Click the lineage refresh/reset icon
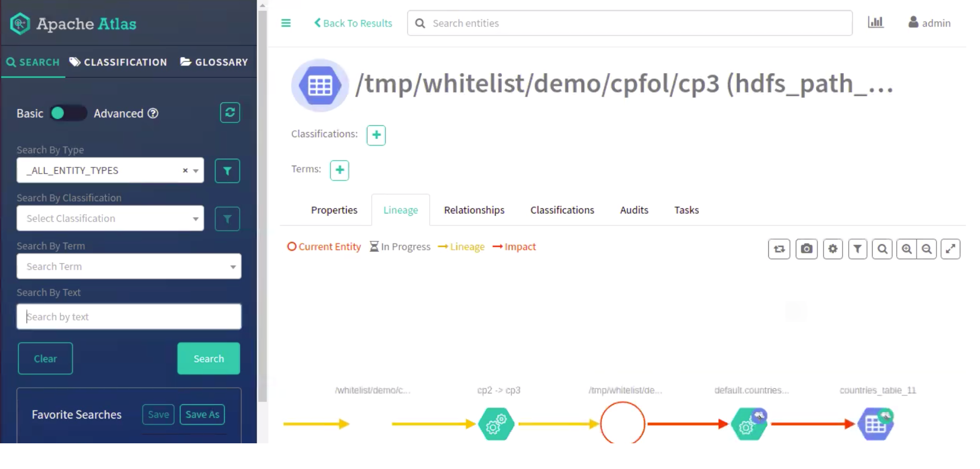The height and width of the screenshot is (469, 980). pyautogui.click(x=779, y=249)
